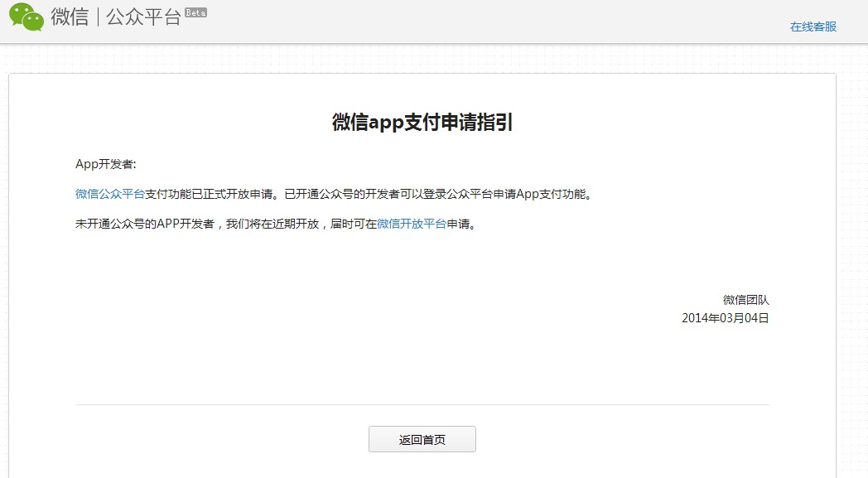Select the heading 微信app支付申请指引
The width and height of the screenshot is (868, 478).
tap(422, 122)
